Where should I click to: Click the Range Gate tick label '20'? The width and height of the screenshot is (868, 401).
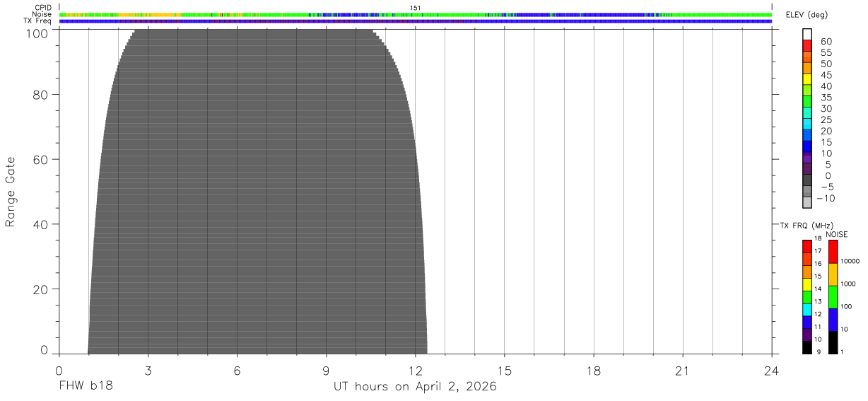coord(42,289)
